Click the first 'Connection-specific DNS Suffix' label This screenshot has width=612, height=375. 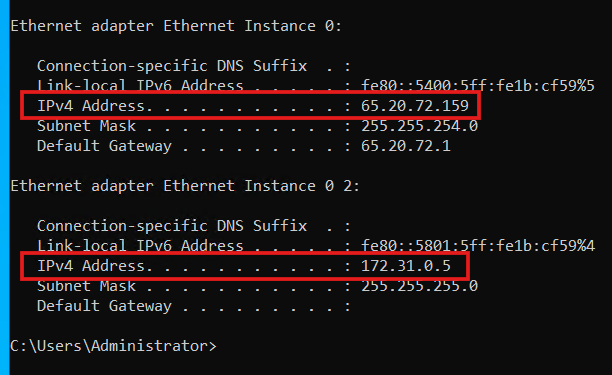point(172,66)
